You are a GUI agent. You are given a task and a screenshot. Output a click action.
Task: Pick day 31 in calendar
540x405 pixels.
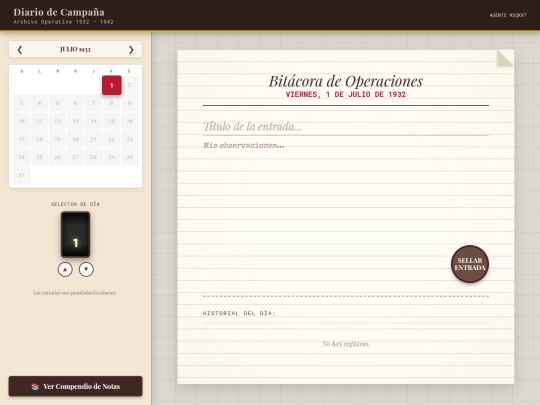[x=21, y=175]
